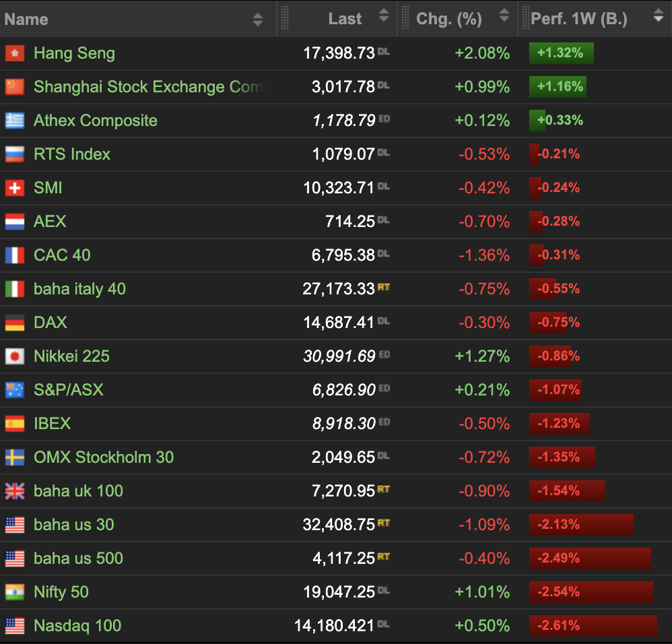The width and height of the screenshot is (672, 644).
Task: Click baha us 30 -2.13% performance bar
Action: [x=582, y=525]
